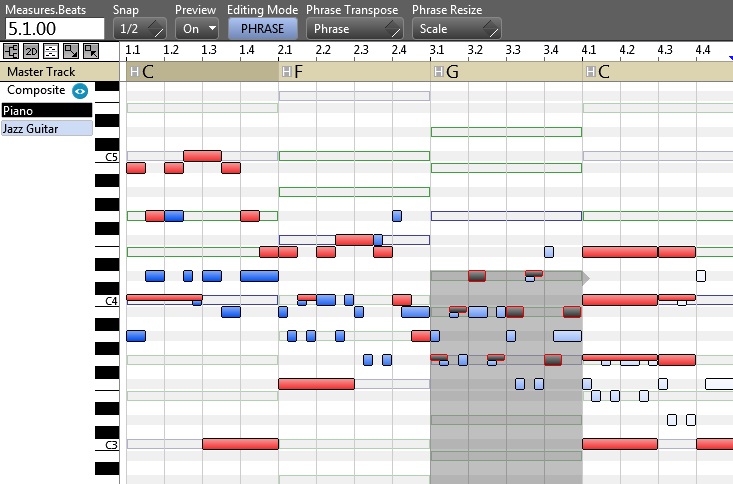Click the H icon beside chord C at measure 1
The image size is (733, 484).
135,72
